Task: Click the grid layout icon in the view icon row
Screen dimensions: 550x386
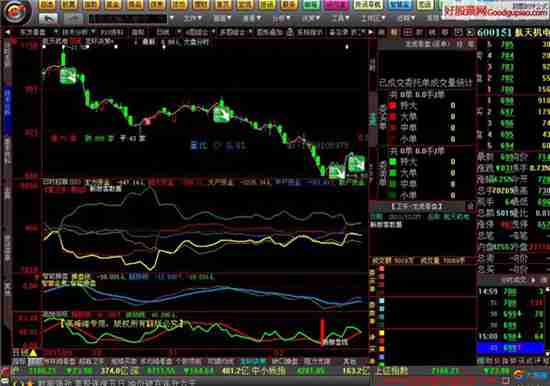Action: click(x=407, y=33)
